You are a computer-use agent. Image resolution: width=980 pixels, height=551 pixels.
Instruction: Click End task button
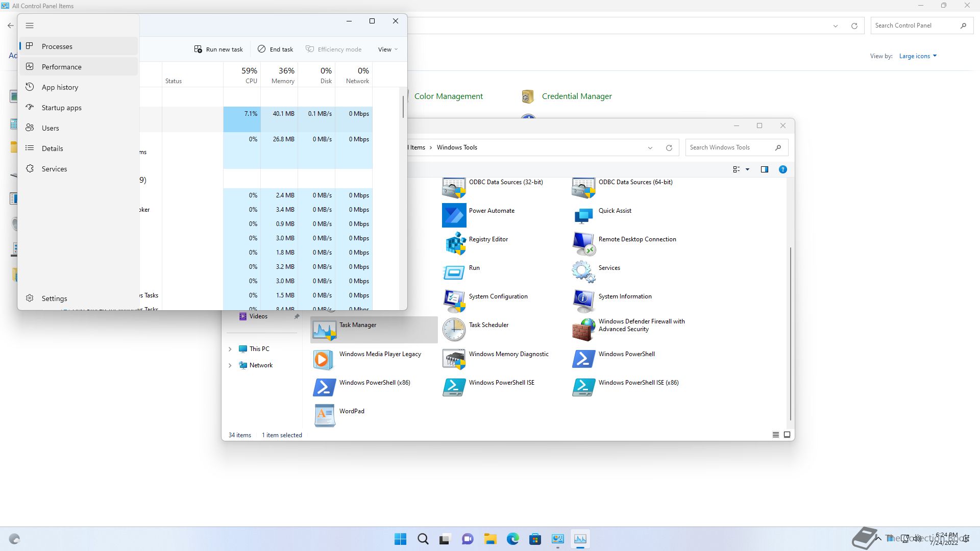275,49
